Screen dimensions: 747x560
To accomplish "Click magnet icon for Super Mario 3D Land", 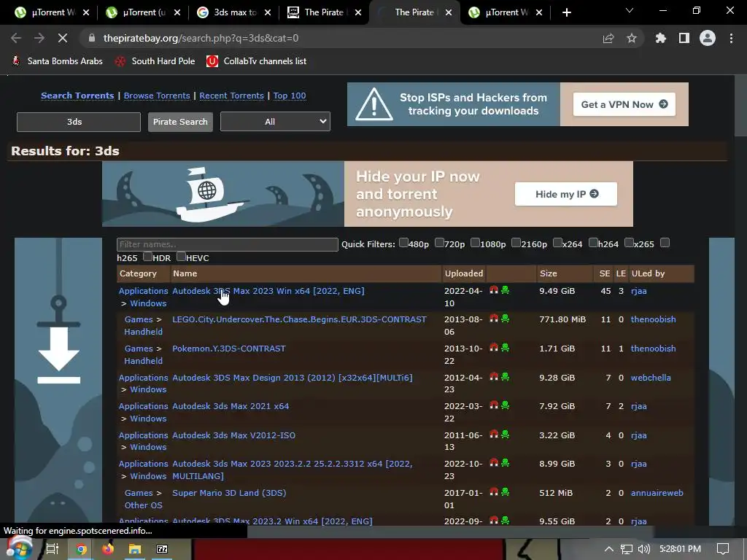I will tap(494, 492).
